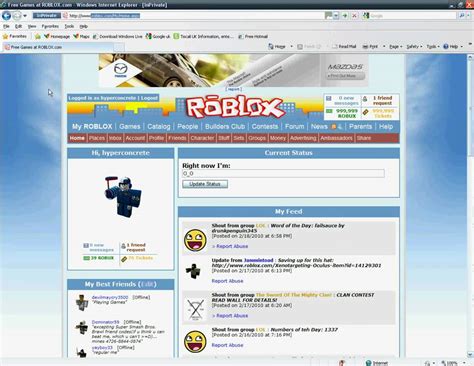Image resolution: width=474 pixels, height=366 pixels.
Task: Open the Tools menu in menu bar
Action: pos(69,26)
